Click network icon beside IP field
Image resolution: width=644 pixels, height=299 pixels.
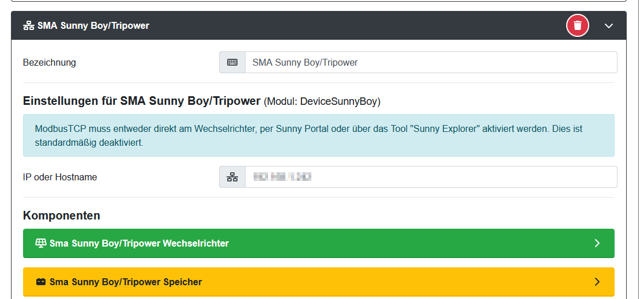pyautogui.click(x=232, y=177)
